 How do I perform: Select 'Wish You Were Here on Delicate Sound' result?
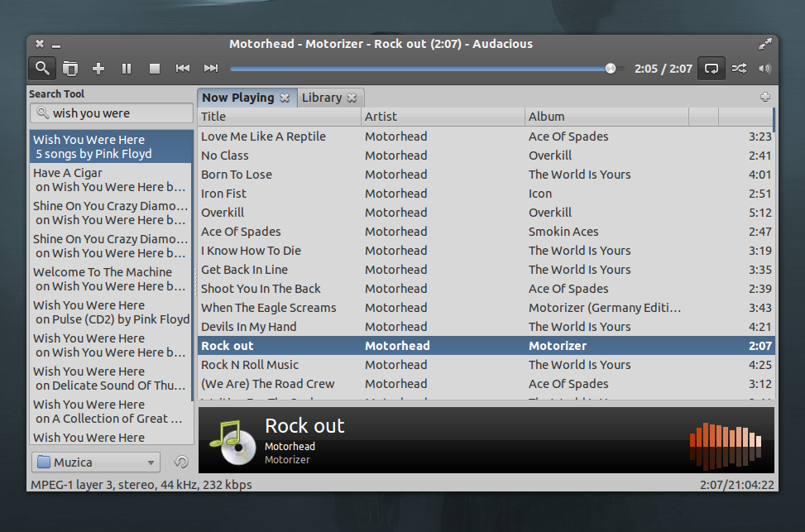pyautogui.click(x=110, y=378)
